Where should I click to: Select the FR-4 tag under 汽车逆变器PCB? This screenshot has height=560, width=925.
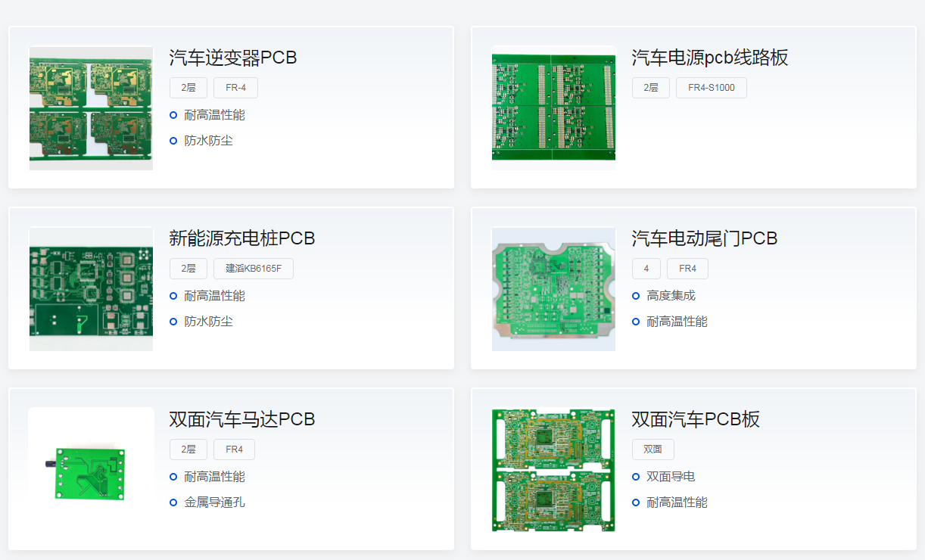pyautogui.click(x=235, y=88)
